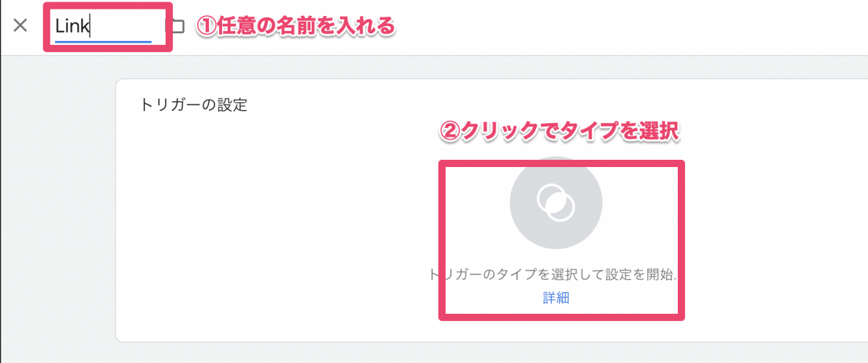
Task: Open the 詳細 link
Action: 556,298
